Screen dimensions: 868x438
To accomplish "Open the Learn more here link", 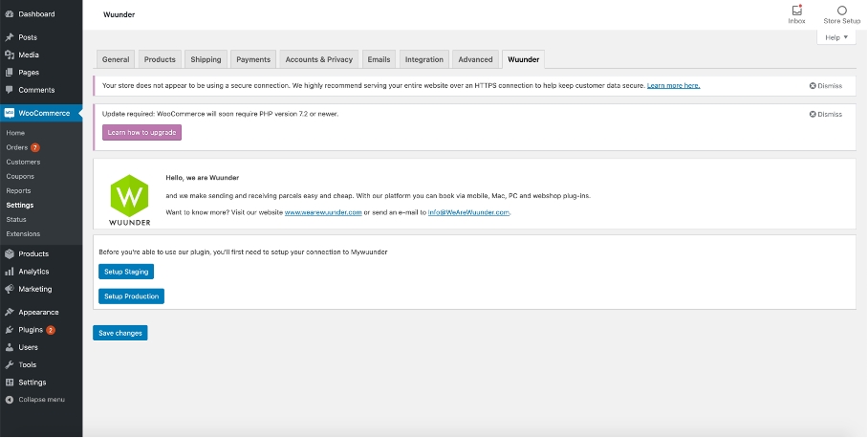I will coord(673,86).
